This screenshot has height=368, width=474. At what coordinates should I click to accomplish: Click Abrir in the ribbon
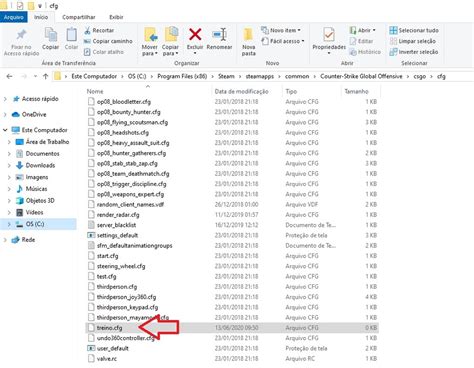363,30
